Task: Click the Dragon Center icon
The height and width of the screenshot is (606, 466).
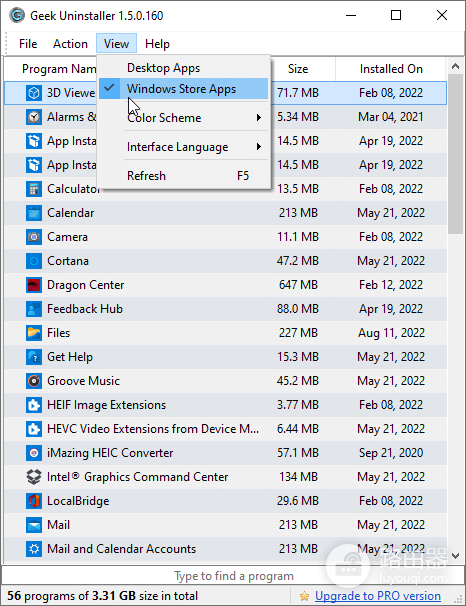Action: 34,285
